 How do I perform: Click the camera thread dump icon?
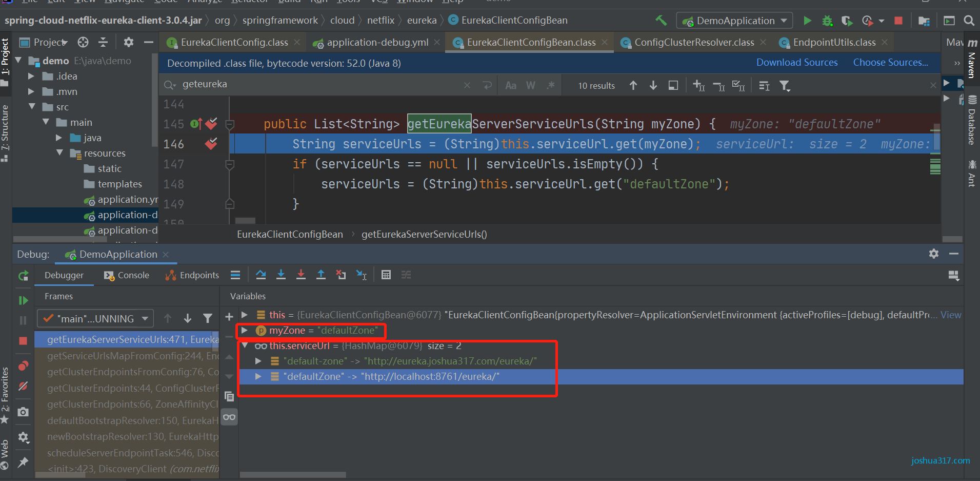coord(23,412)
